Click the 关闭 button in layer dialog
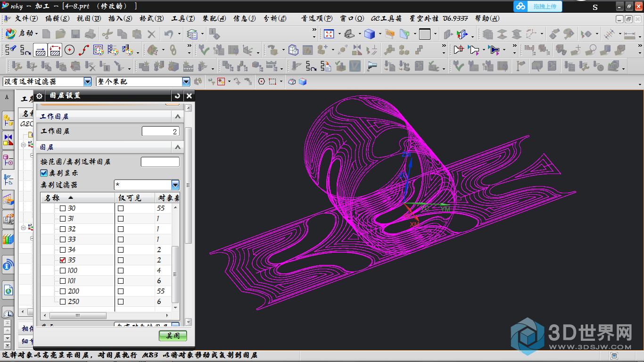This screenshot has width=644, height=362. tap(173, 336)
